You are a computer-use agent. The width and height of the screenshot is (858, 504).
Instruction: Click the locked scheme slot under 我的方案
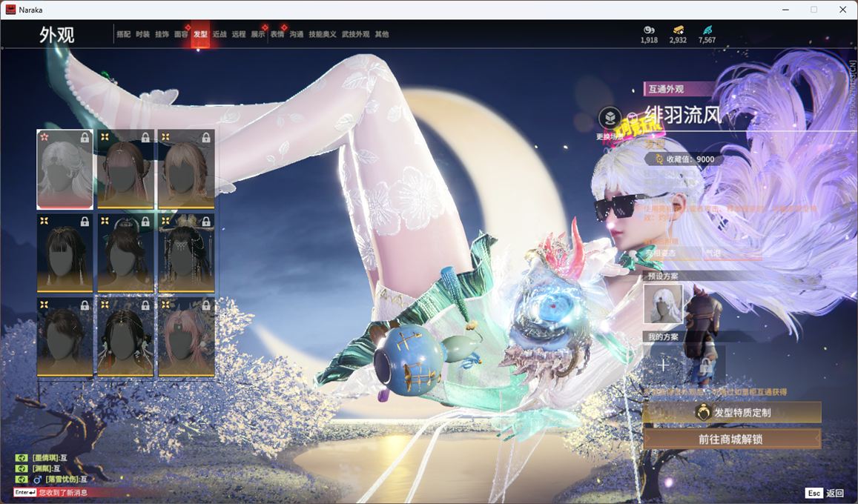click(705, 365)
